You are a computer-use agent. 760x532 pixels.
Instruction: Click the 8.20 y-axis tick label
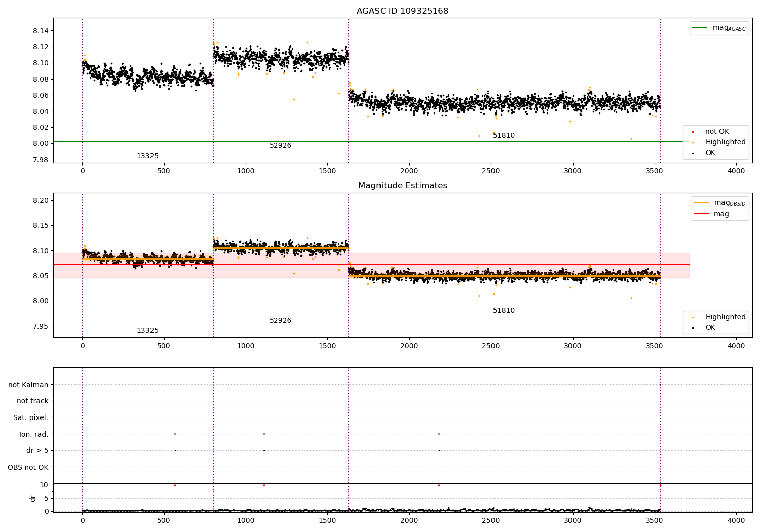pos(40,200)
